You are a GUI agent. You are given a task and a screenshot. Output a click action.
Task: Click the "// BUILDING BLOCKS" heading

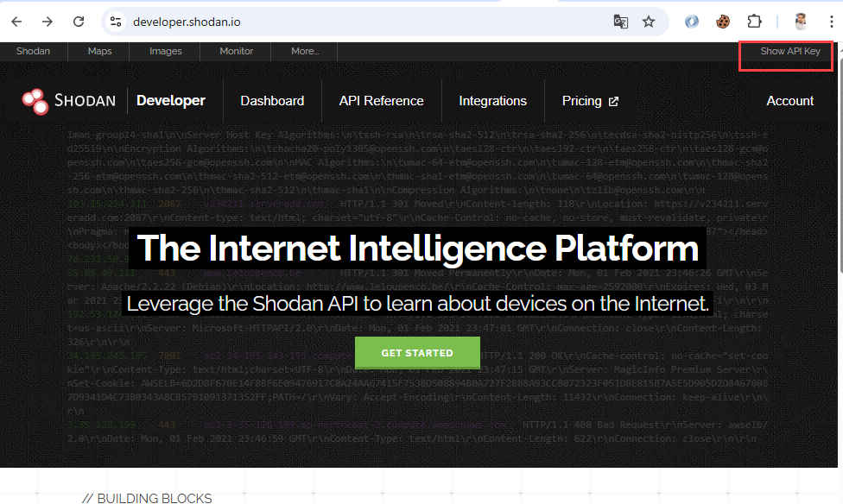pos(147,499)
